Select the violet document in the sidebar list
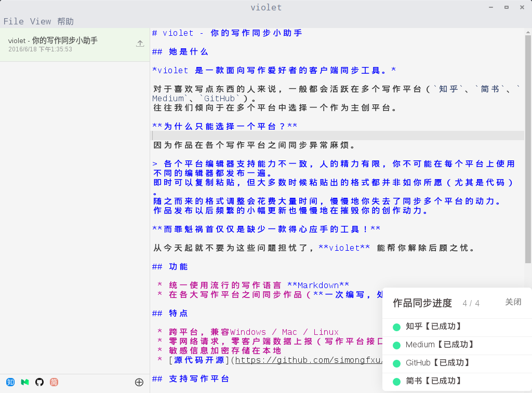The height and width of the screenshot is (393, 532). [x=75, y=45]
